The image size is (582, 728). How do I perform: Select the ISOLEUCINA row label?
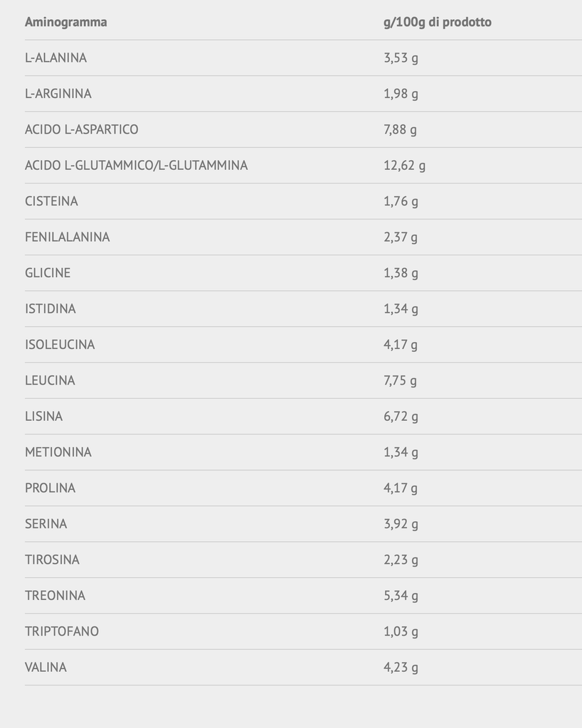(x=60, y=345)
